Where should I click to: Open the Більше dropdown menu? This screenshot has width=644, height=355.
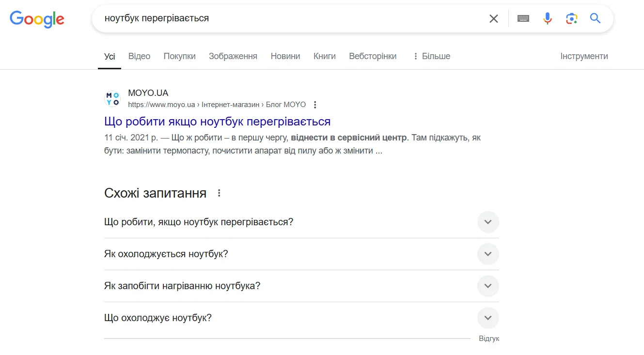[x=431, y=56]
